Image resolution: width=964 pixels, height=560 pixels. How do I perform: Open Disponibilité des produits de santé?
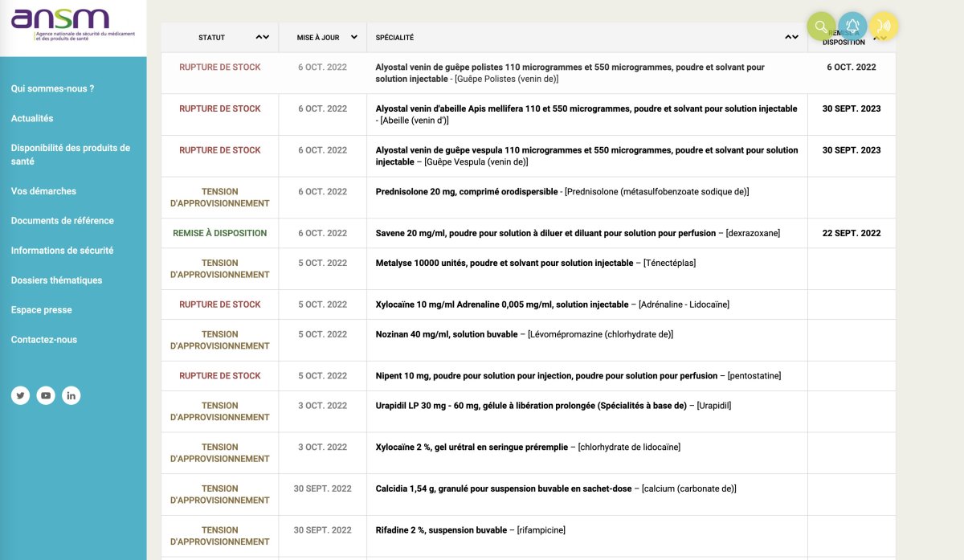[71, 154]
